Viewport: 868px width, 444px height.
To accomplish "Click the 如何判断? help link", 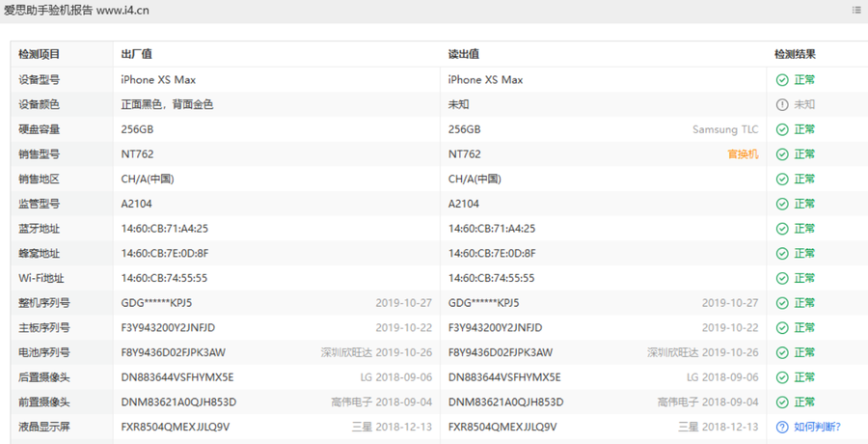I will [817, 427].
